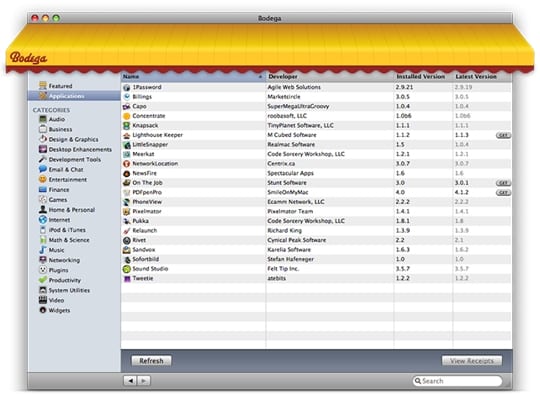Click the Bodega logo on awning
540x399 pixels.
point(28,57)
